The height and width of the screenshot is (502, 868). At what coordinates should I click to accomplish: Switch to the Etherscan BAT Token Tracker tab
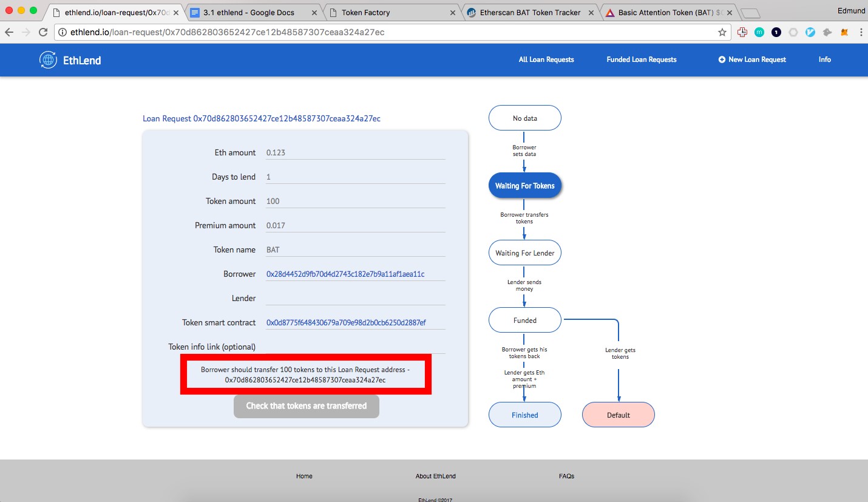pos(529,12)
